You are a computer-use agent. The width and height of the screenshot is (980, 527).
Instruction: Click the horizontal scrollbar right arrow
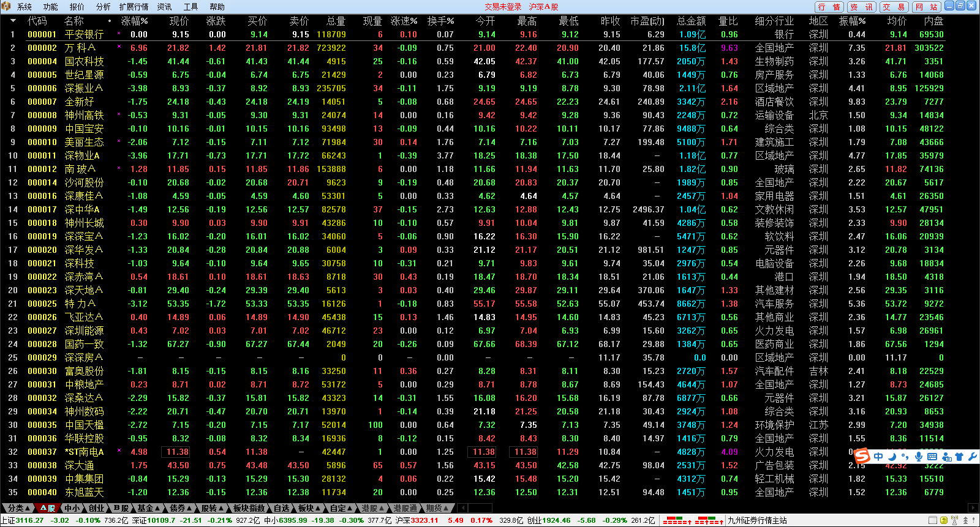(972, 508)
